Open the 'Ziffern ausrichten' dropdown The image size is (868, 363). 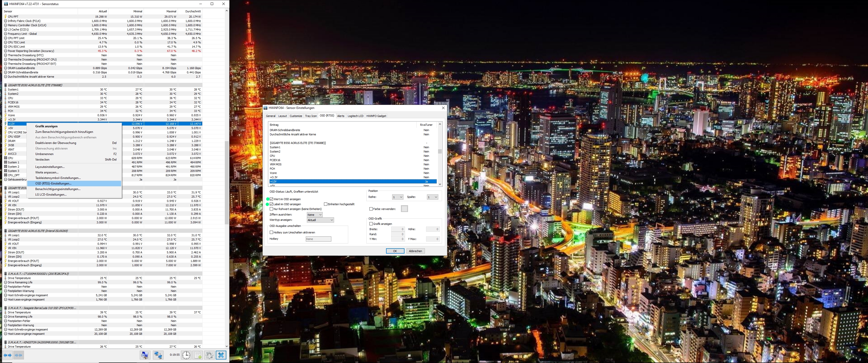tap(315, 215)
